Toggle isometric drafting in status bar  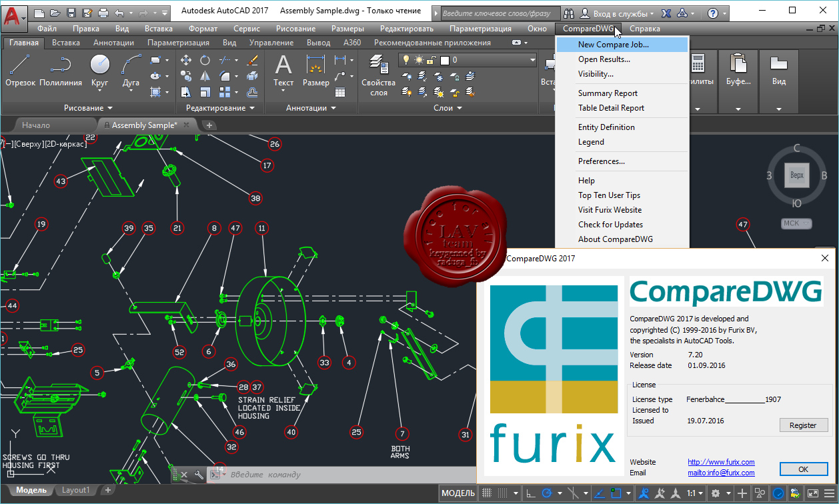click(574, 493)
